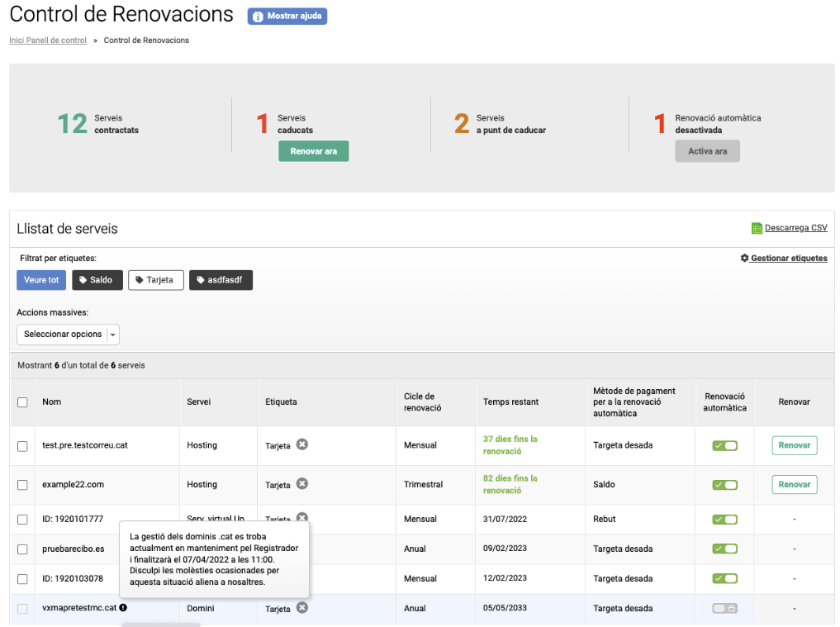
Task: Show all services with Veure tot
Action: point(41,280)
